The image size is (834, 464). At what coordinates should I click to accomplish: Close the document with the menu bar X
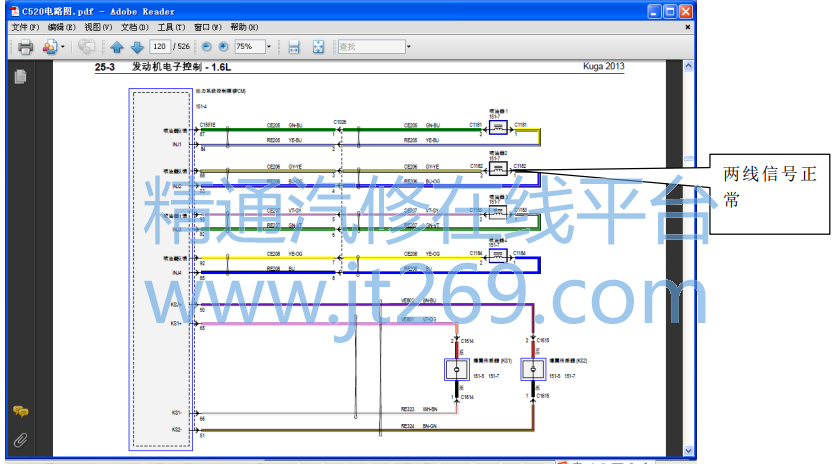click(688, 27)
